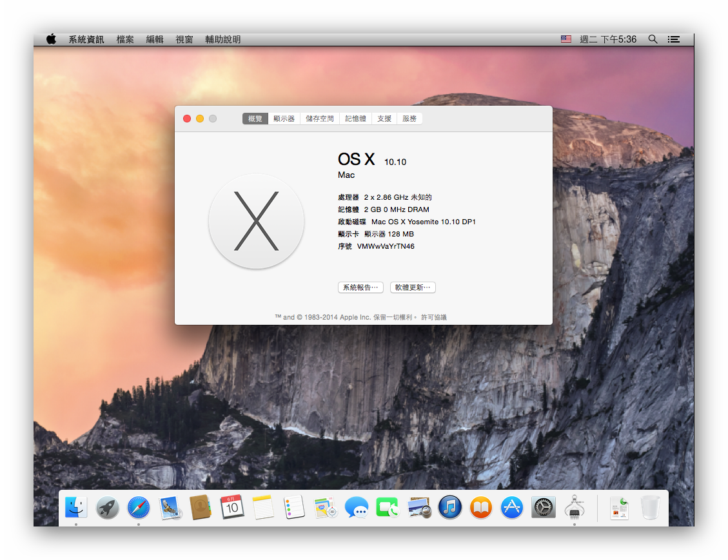Image resolution: width=728 pixels, height=560 pixels.
Task: Click 系統報告… button
Action: (360, 287)
